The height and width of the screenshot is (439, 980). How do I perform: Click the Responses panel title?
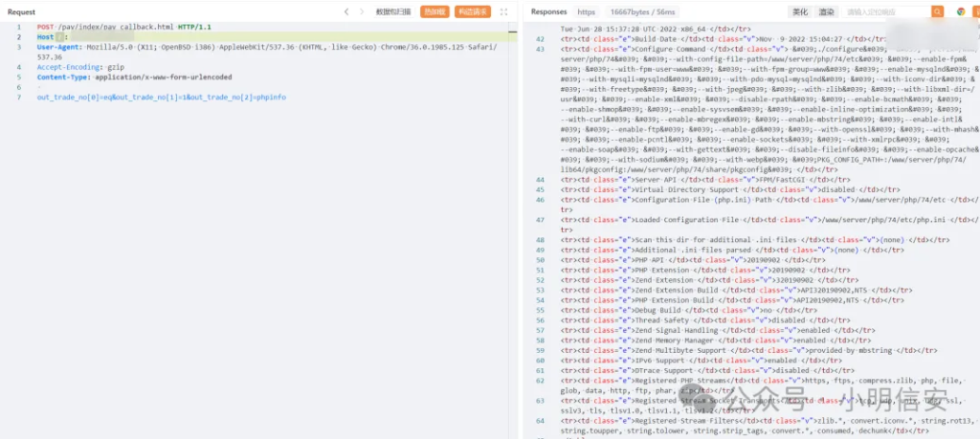[x=548, y=11]
